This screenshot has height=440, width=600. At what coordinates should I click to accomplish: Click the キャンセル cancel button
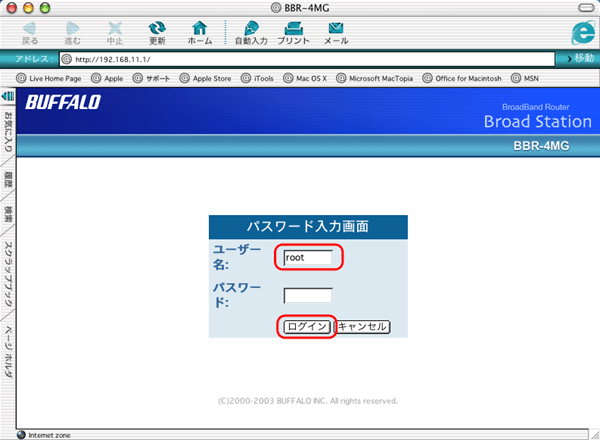tap(362, 326)
